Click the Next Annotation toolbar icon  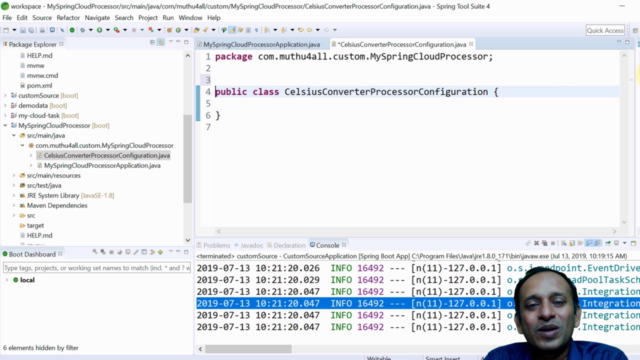coord(267,30)
